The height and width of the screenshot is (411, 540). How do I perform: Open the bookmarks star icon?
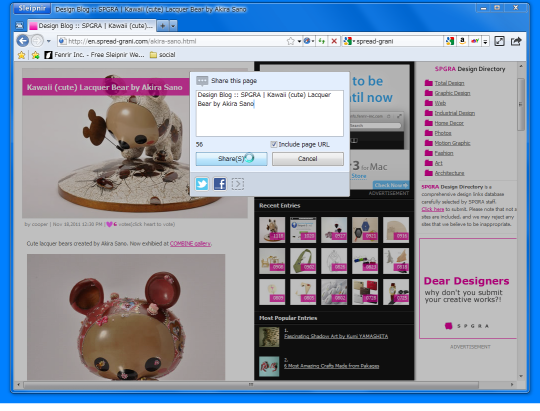pyautogui.click(x=21, y=55)
